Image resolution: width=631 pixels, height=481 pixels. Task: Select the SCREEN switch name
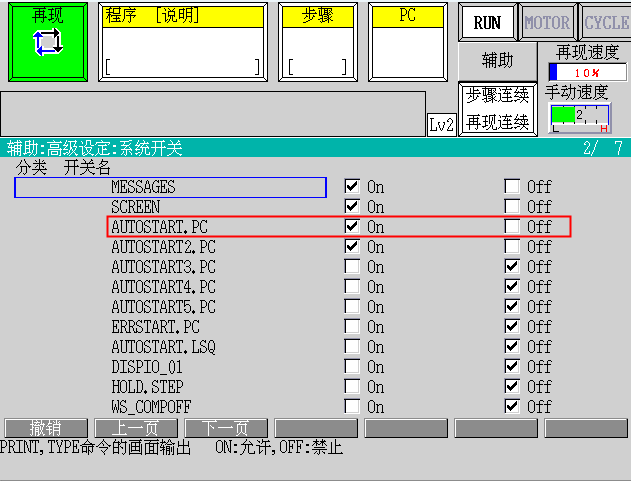point(136,207)
